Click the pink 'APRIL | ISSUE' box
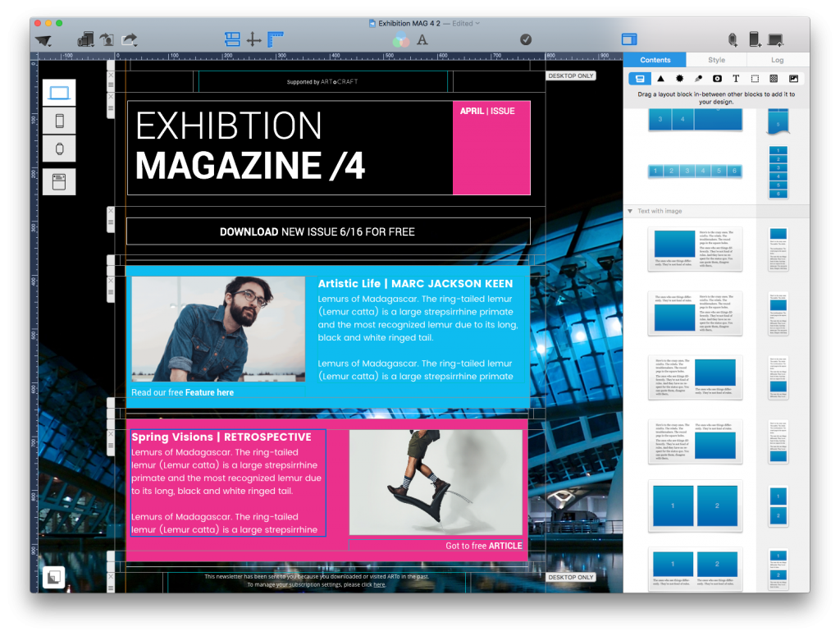Screen dimensions: 840x636 tap(491, 148)
